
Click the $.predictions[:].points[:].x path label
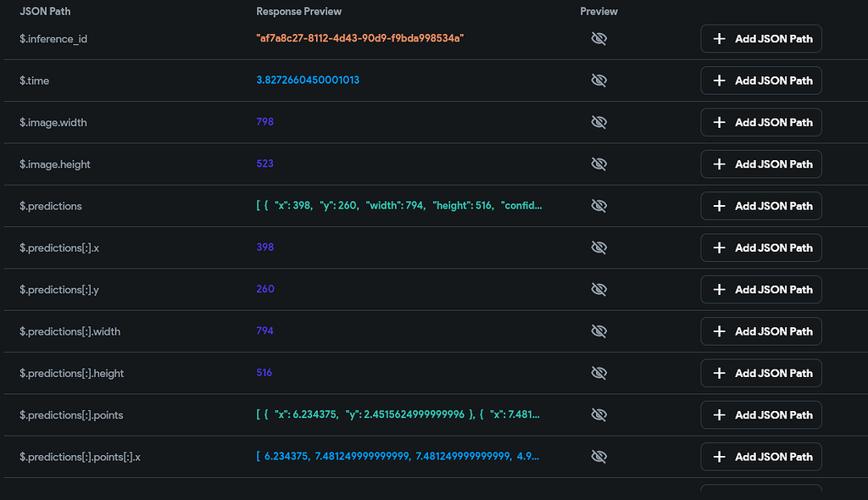(x=80, y=457)
